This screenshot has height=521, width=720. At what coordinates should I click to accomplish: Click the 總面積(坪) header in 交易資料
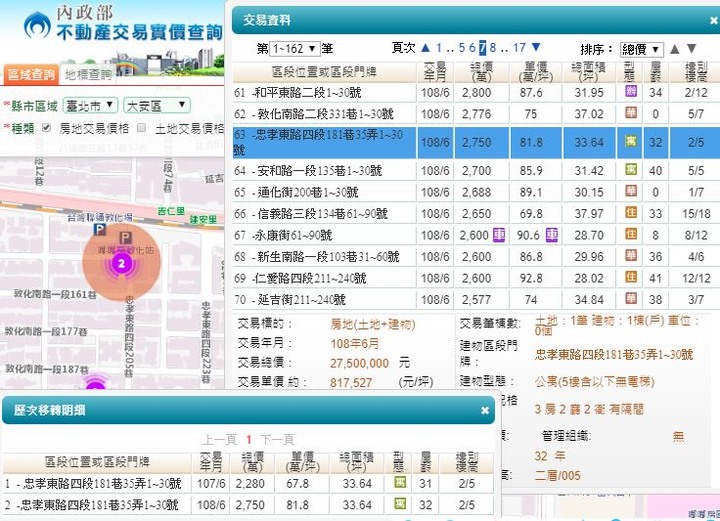[589, 72]
